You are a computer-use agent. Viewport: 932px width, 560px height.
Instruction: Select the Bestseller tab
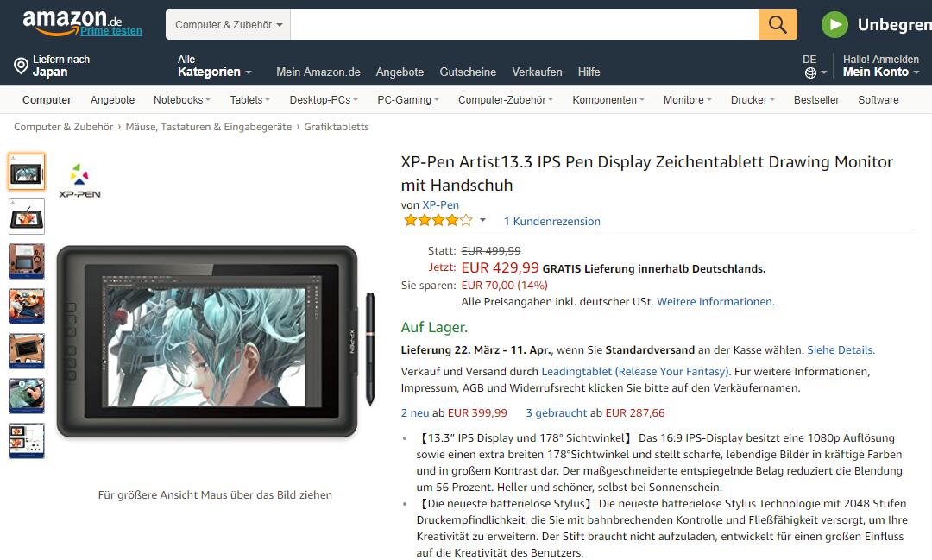coord(816,100)
